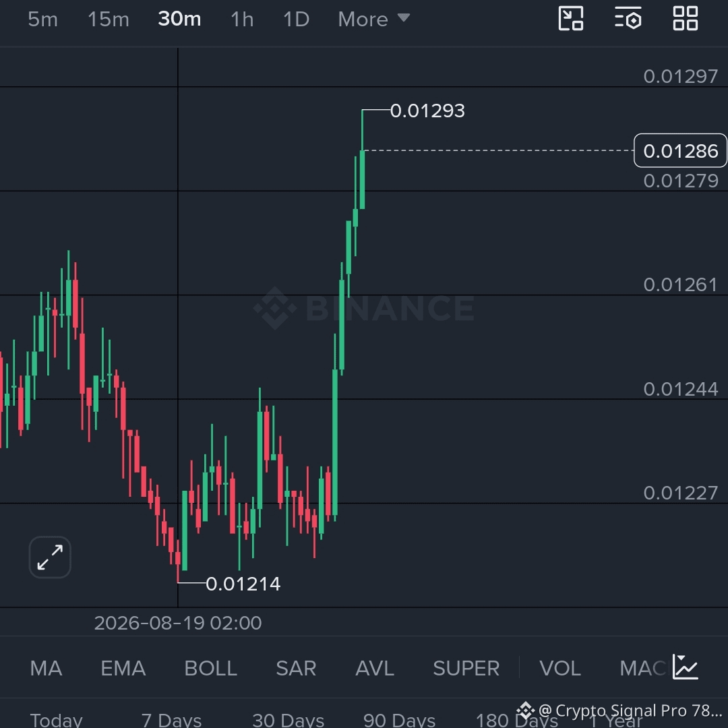Select the 7 Days range
728x728 pixels.
pyautogui.click(x=171, y=720)
